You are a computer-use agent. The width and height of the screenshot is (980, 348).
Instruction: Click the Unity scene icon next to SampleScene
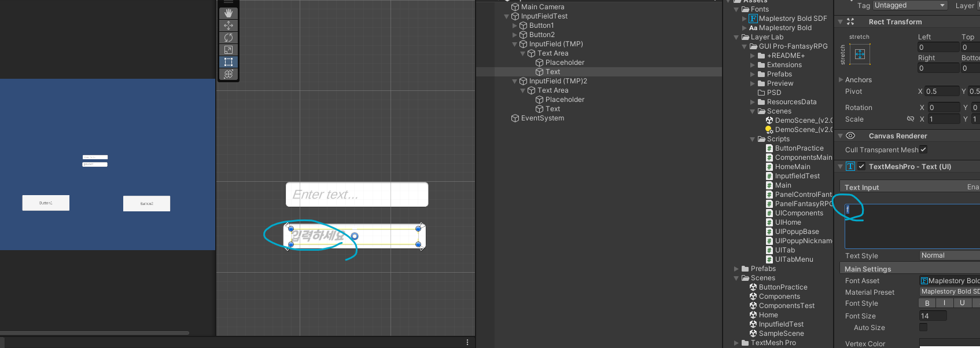point(753,334)
